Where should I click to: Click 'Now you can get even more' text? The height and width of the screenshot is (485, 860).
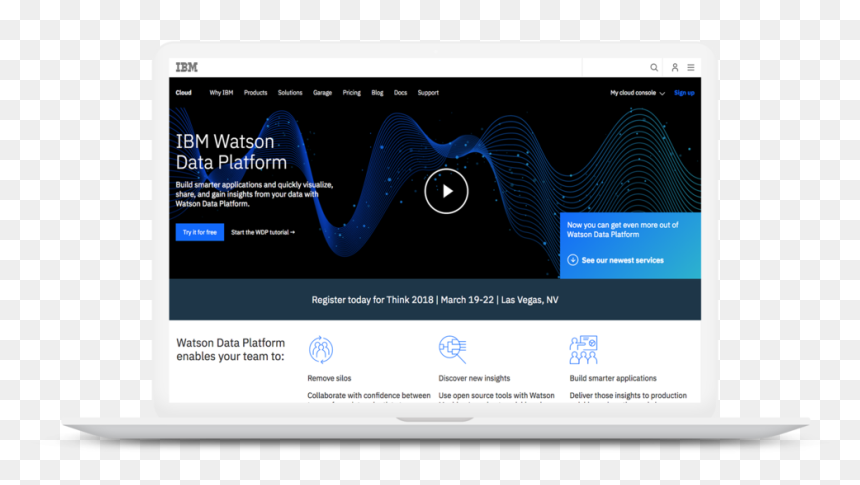point(623,229)
